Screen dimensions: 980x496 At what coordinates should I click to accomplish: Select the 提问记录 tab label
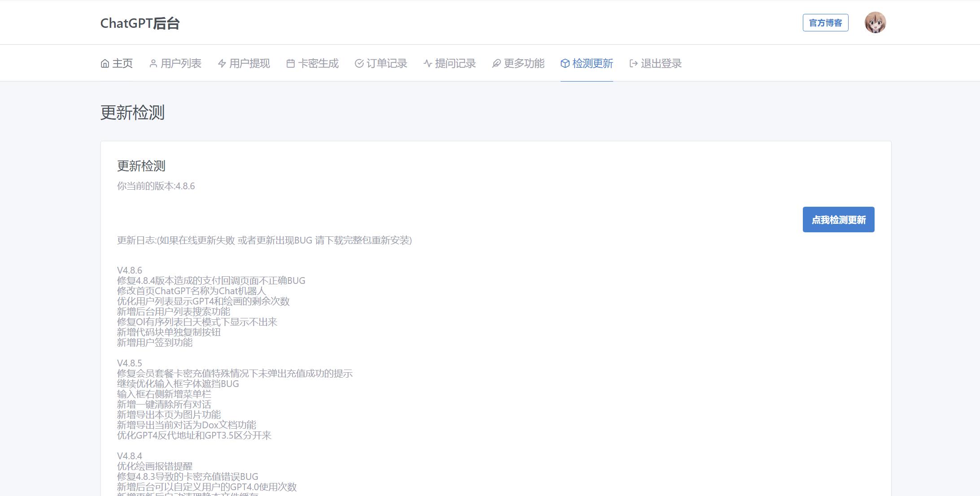coord(456,64)
